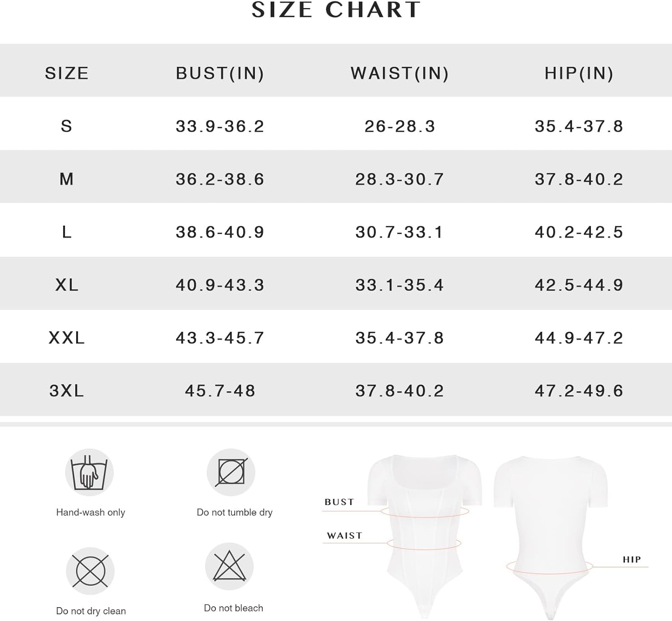Viewport: 672px width, 621px height.
Task: Click the SIZE column header
Action: pos(67,73)
